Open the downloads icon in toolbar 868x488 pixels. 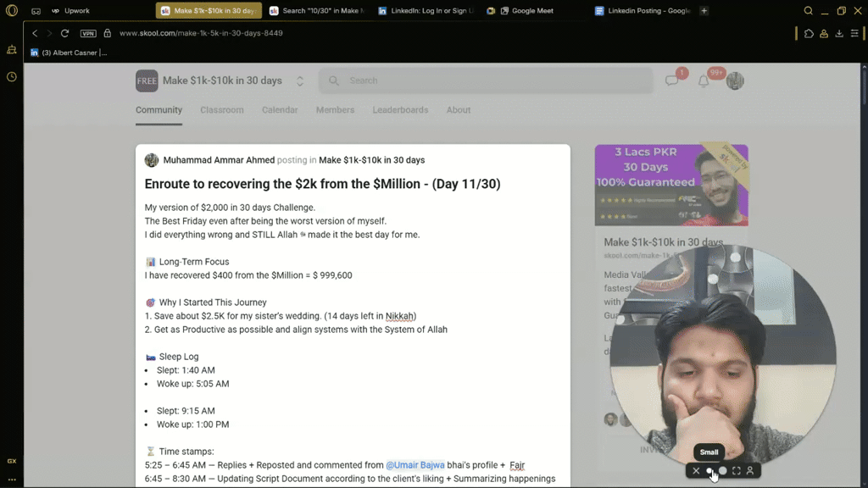click(x=839, y=34)
